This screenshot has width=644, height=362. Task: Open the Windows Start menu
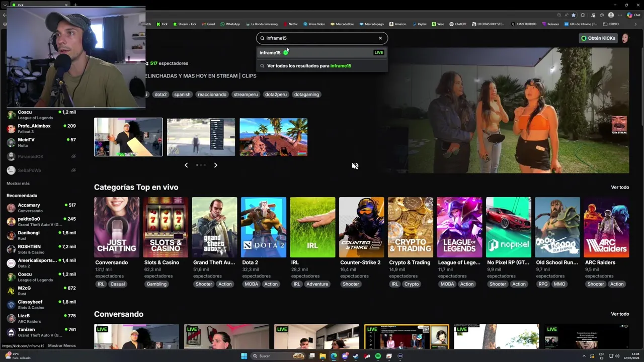coord(244,356)
